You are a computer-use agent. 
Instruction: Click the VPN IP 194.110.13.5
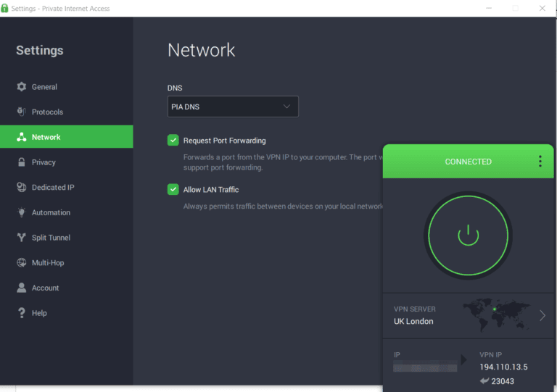(503, 367)
